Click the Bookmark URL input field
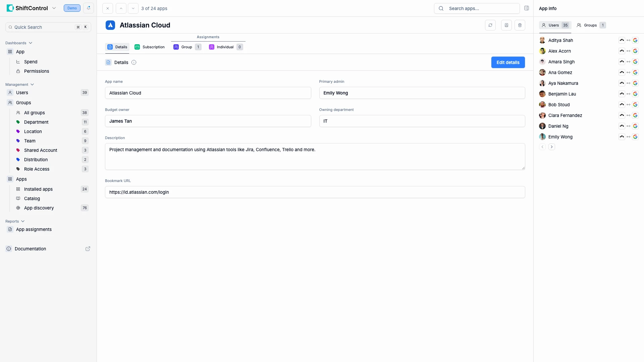The width and height of the screenshot is (644, 362). pos(315,192)
